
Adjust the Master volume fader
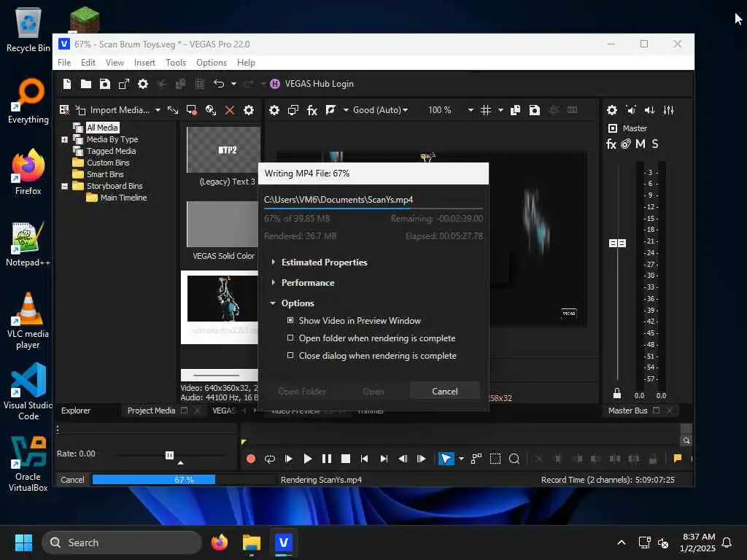pos(617,244)
